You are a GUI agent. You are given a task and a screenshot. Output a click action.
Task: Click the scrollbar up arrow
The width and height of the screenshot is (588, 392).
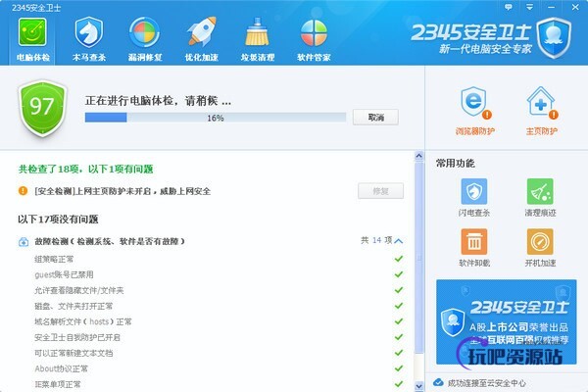[418, 156]
